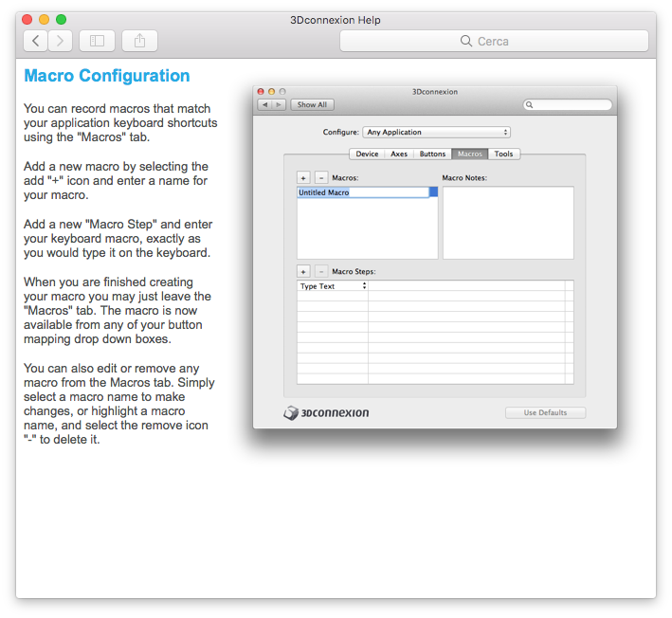Click forward arrow in 3Dconnexion preferences
The width and height of the screenshot is (672, 618).
(279, 104)
